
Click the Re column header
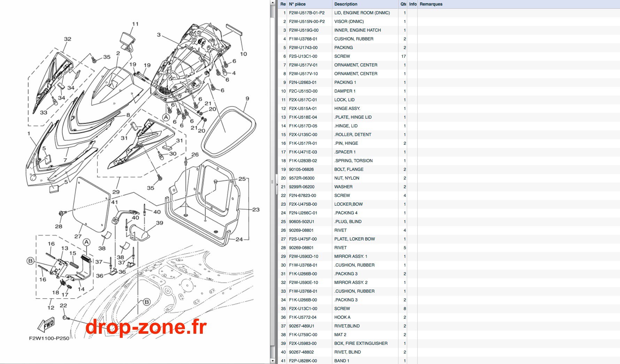coord(283,4)
